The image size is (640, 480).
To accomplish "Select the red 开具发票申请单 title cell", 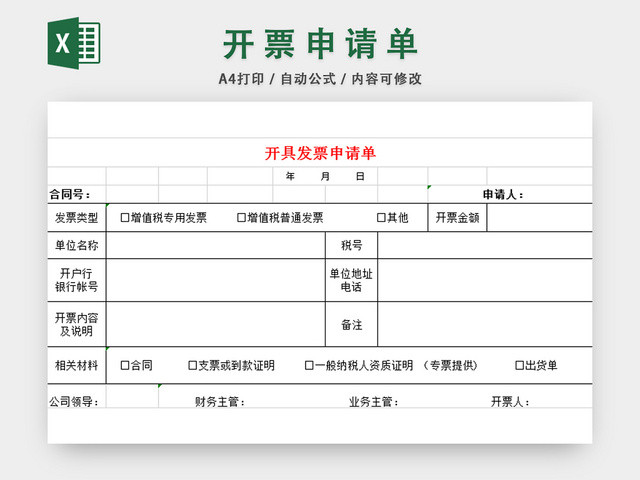I will pyautogui.click(x=320, y=153).
